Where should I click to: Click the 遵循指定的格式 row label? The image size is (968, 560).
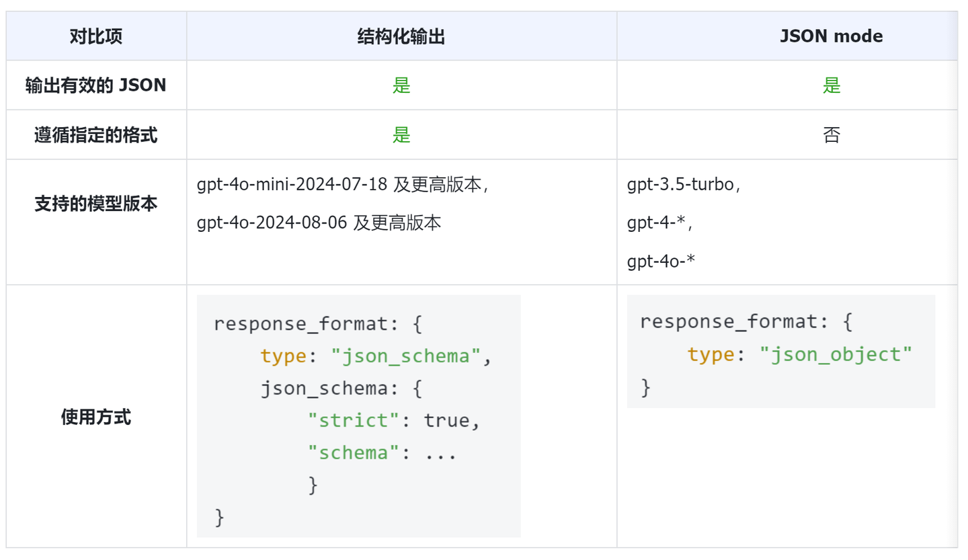point(96,135)
